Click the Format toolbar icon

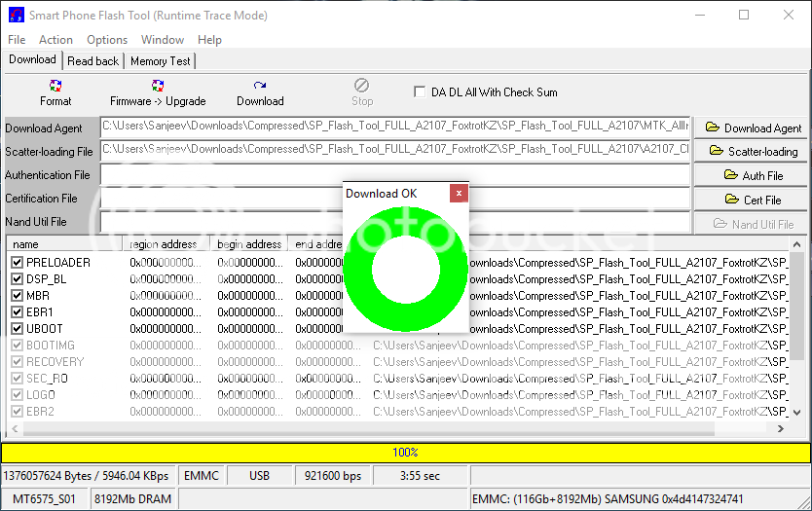pos(55,87)
